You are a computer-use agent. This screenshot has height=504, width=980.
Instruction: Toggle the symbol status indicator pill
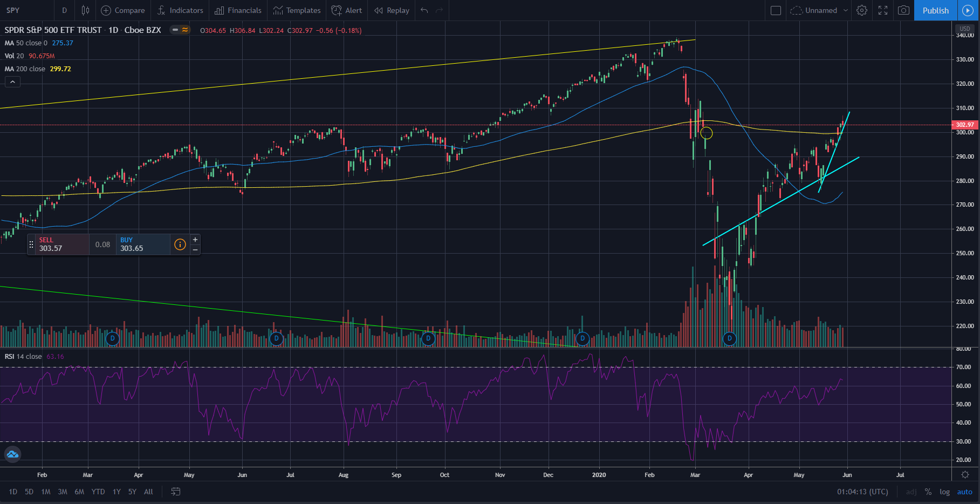tap(180, 30)
